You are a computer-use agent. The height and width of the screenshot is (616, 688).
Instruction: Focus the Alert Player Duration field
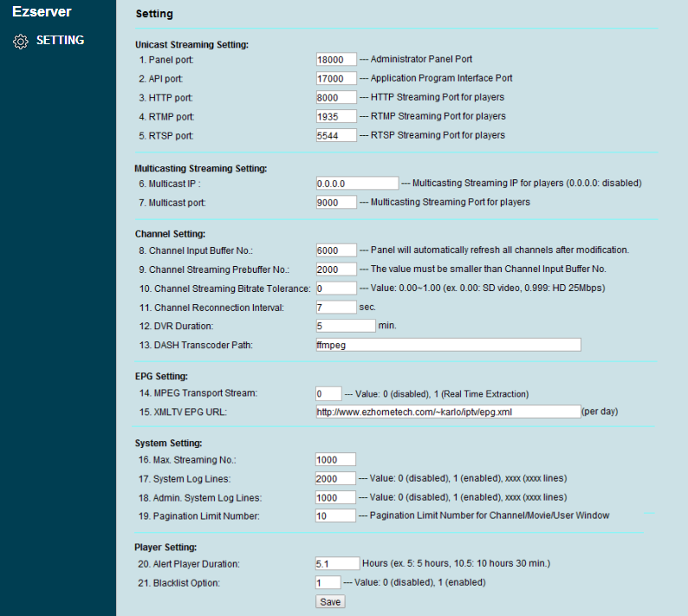coord(337,563)
